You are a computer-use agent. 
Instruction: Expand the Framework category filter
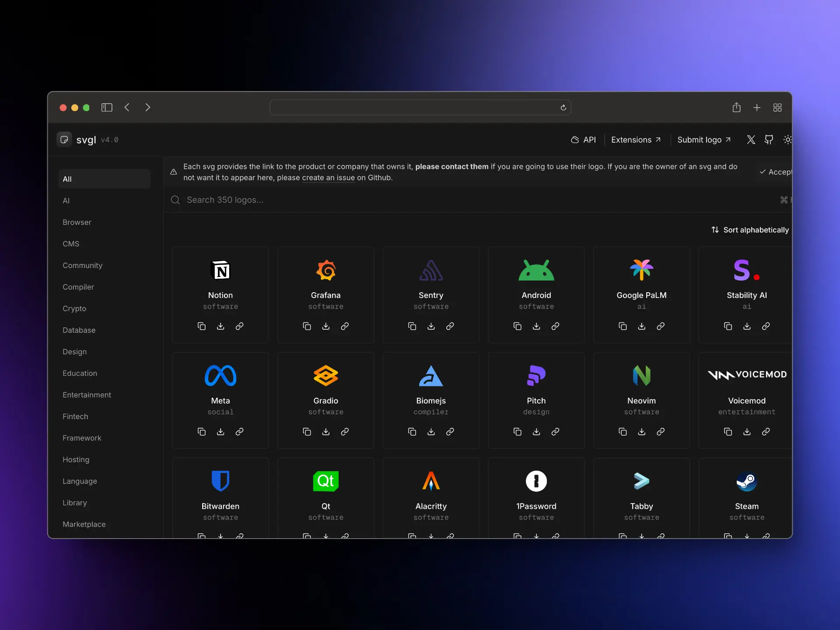pos(82,437)
